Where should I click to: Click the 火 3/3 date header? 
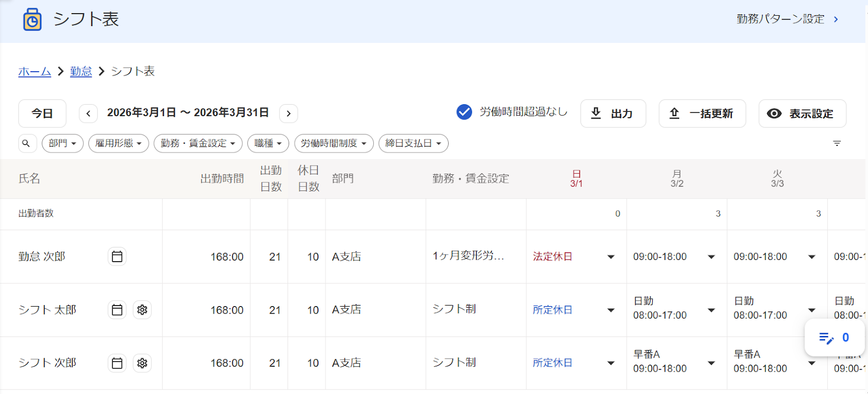tap(777, 179)
